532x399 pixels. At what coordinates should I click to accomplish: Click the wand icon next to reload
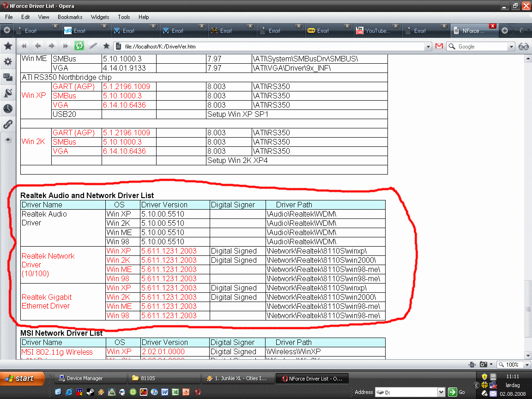[x=93, y=46]
